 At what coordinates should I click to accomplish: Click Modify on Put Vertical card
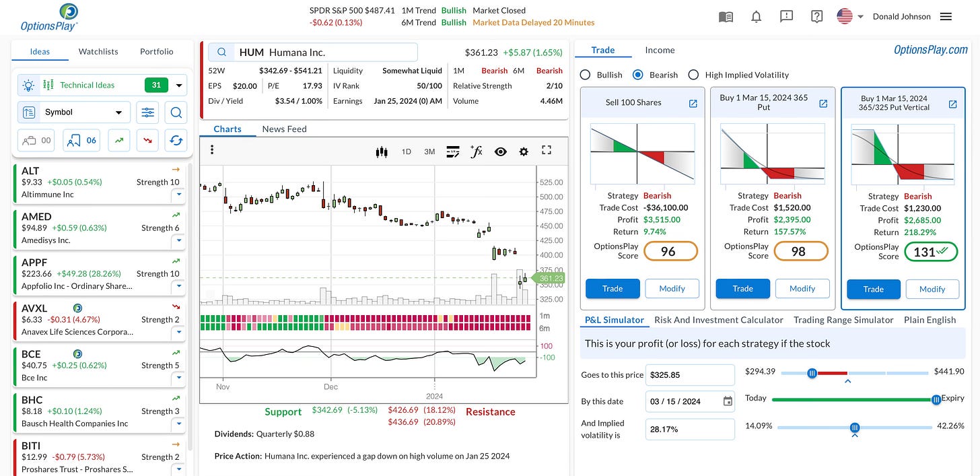click(x=932, y=290)
